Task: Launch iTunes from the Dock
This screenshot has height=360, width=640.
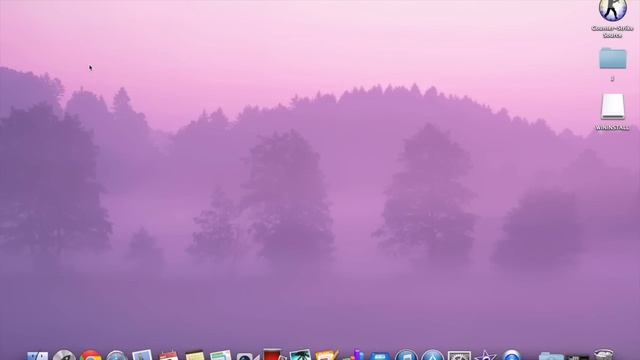Action: tap(406, 355)
